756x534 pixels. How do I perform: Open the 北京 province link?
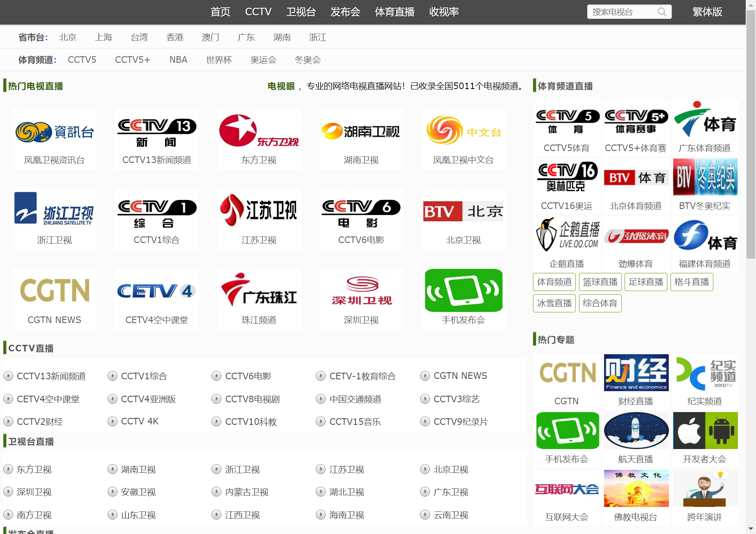pyautogui.click(x=68, y=37)
